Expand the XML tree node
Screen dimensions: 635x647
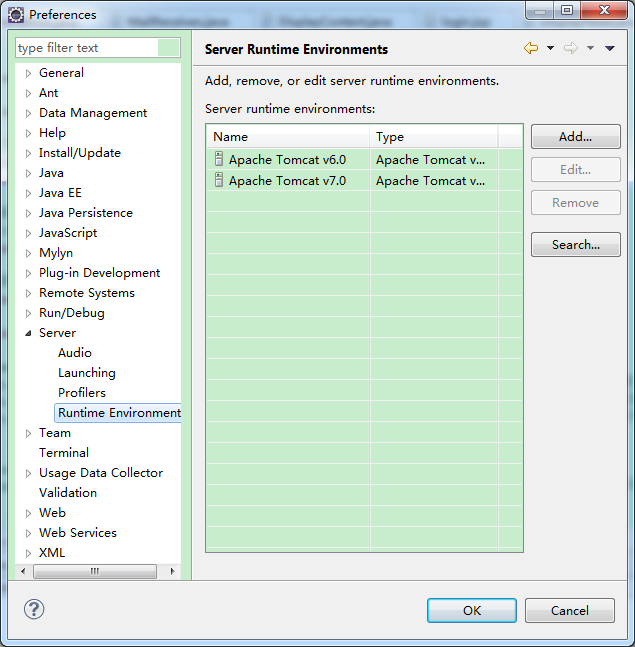click(x=28, y=553)
